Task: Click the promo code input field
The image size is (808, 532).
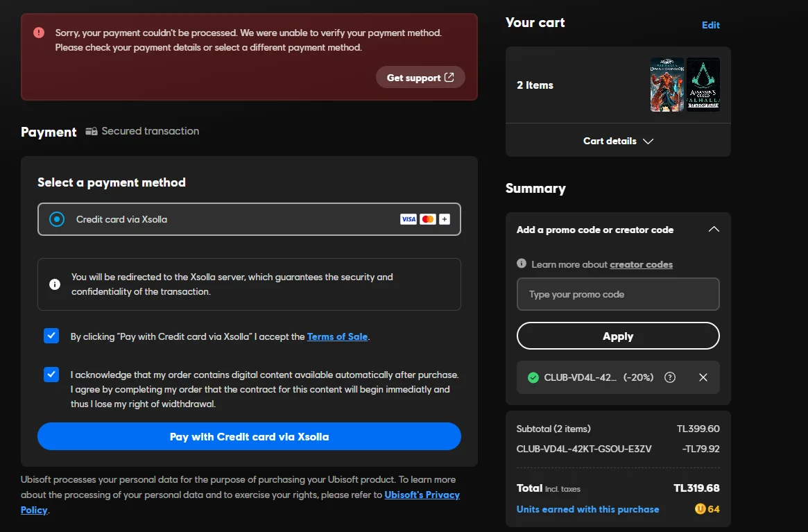Action: click(618, 294)
